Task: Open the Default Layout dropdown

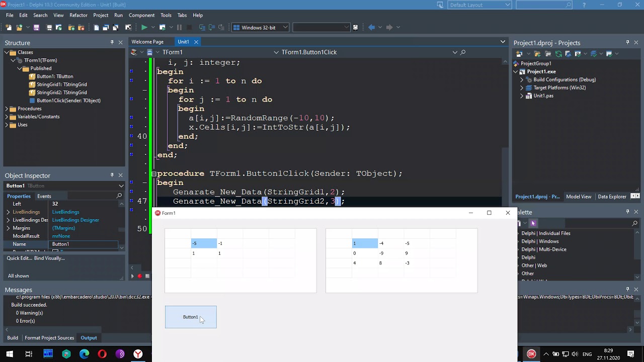Action: [x=507, y=5]
